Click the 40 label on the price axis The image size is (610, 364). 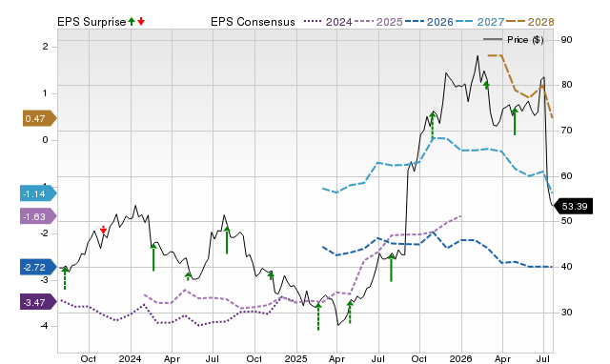566,267
